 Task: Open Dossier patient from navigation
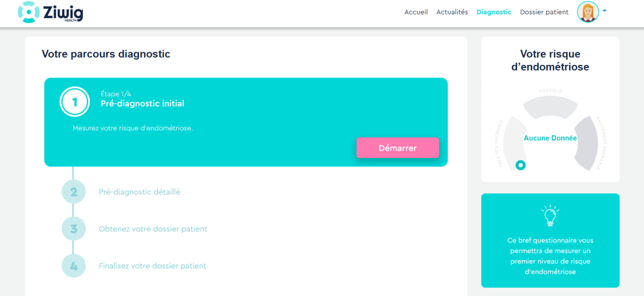pos(544,13)
